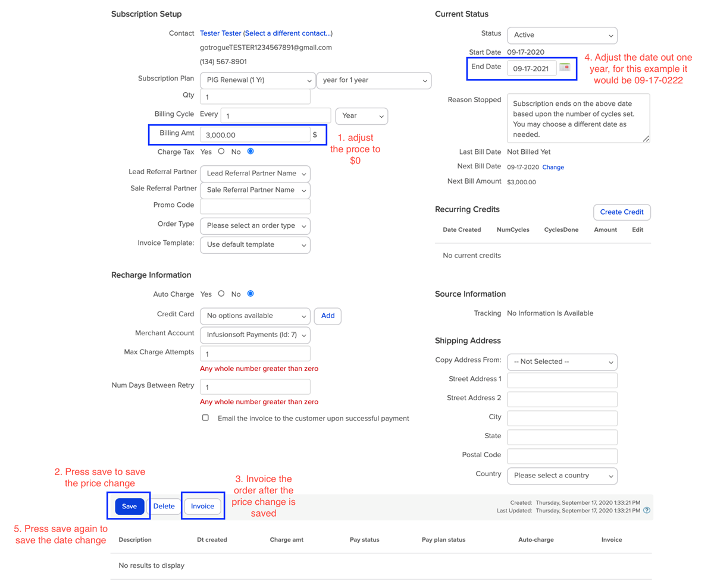Click the Date Created credits column header

tap(462, 229)
